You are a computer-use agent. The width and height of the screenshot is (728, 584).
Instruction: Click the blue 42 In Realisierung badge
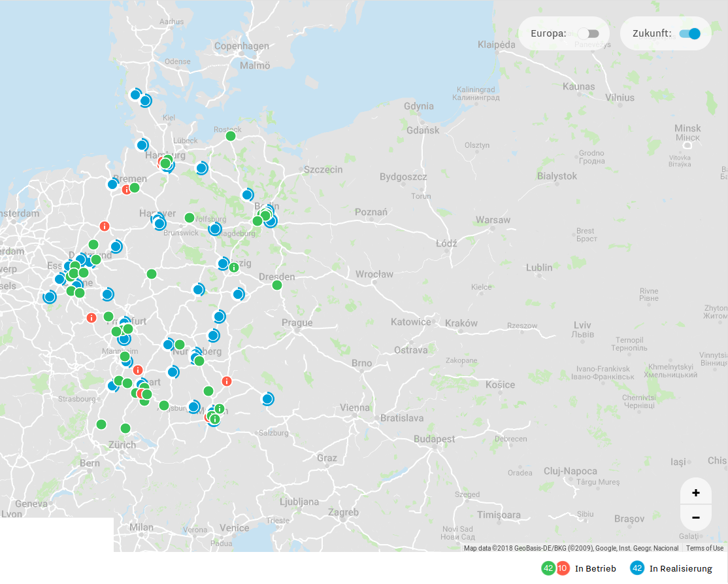click(x=637, y=568)
